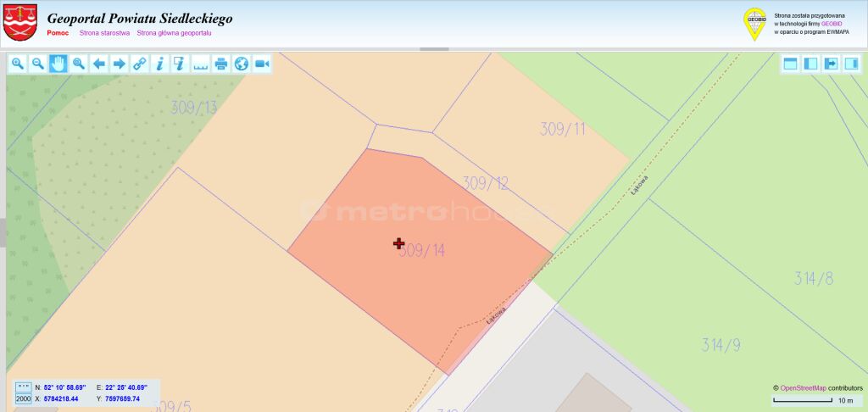Click the video camera icon

tap(262, 64)
